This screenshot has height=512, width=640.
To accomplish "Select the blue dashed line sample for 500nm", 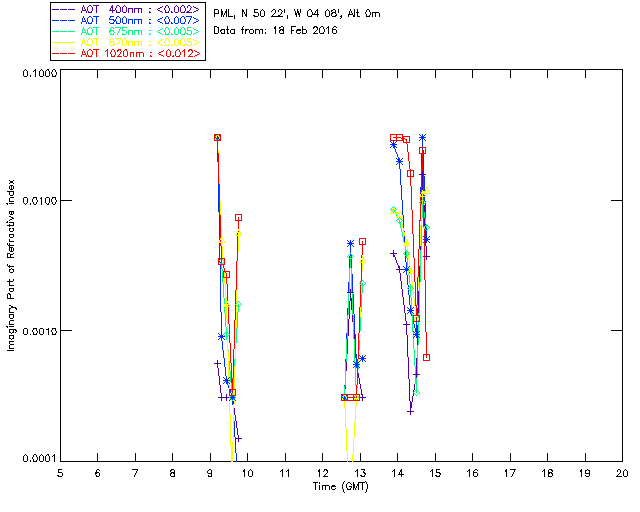I will click(64, 20).
